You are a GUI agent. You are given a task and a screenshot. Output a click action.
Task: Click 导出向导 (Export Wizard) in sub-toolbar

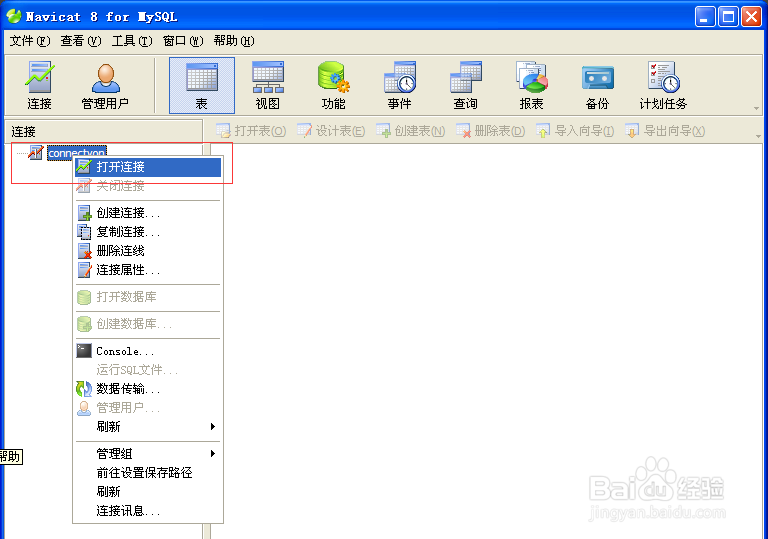[665, 131]
